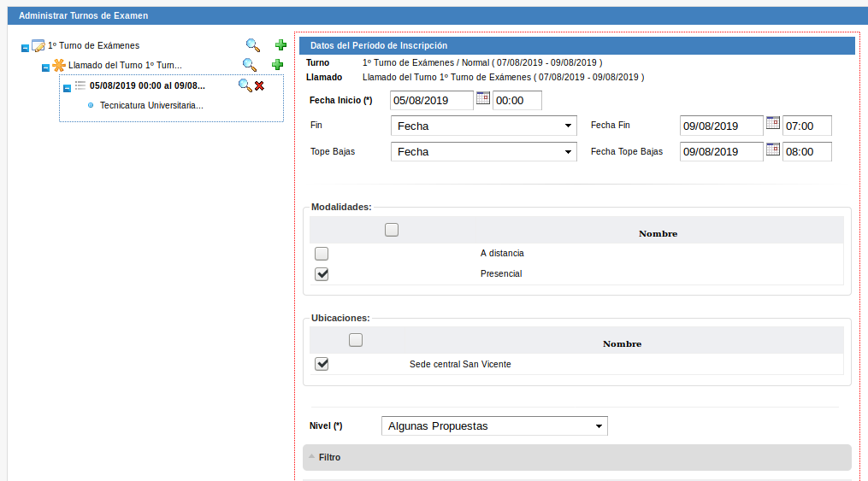Expand the Filtro section
Viewport: 868px width, 481px height.
click(x=577, y=457)
